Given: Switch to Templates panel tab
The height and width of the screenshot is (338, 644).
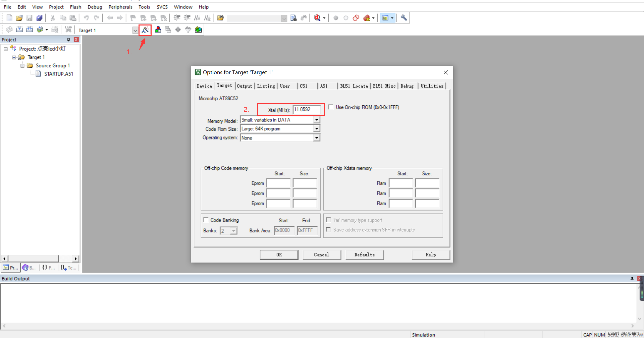Looking at the screenshot, I should tap(68, 268).
